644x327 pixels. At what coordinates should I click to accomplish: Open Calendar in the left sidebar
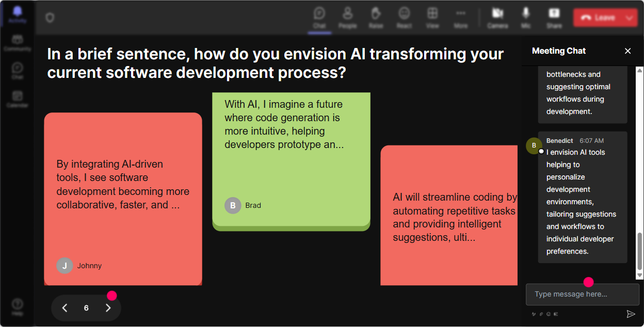(18, 99)
